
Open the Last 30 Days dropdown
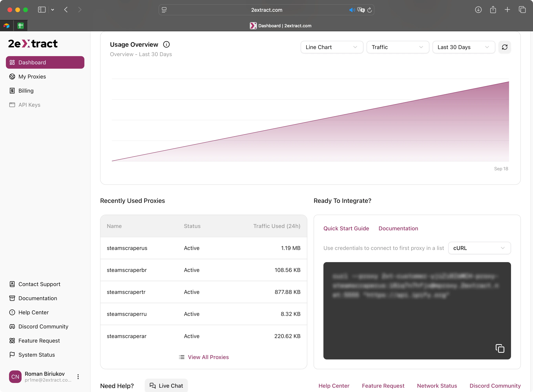464,47
